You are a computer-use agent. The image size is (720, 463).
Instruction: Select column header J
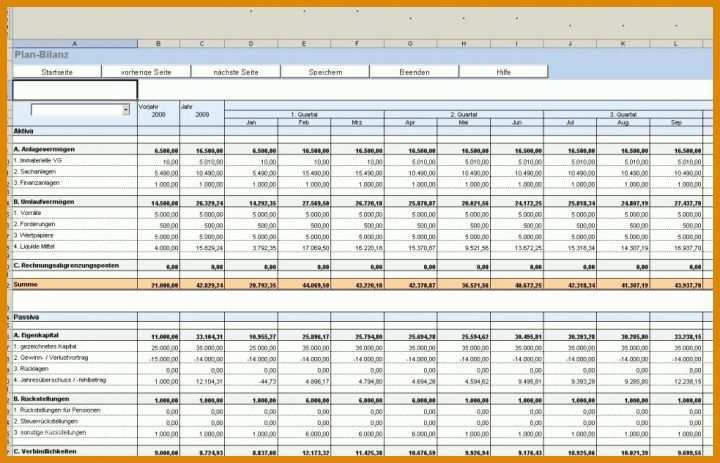coord(570,44)
